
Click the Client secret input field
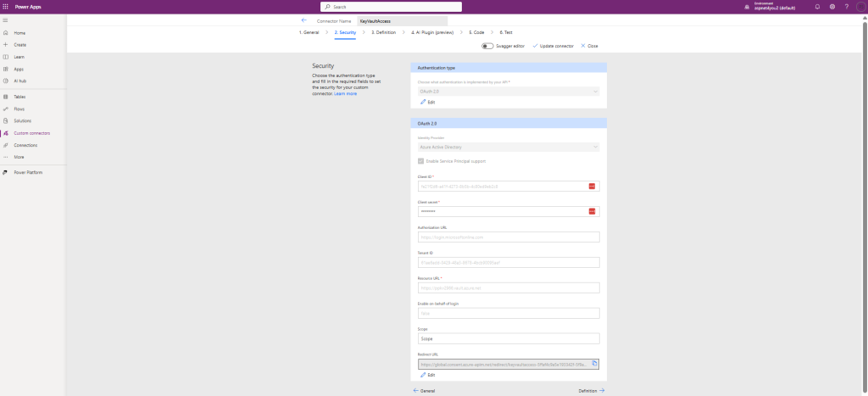point(509,212)
